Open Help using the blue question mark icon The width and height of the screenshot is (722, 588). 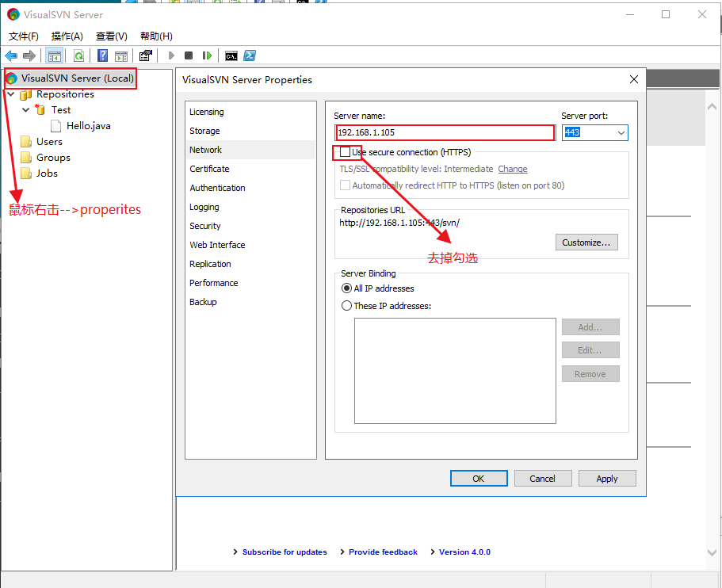click(102, 55)
